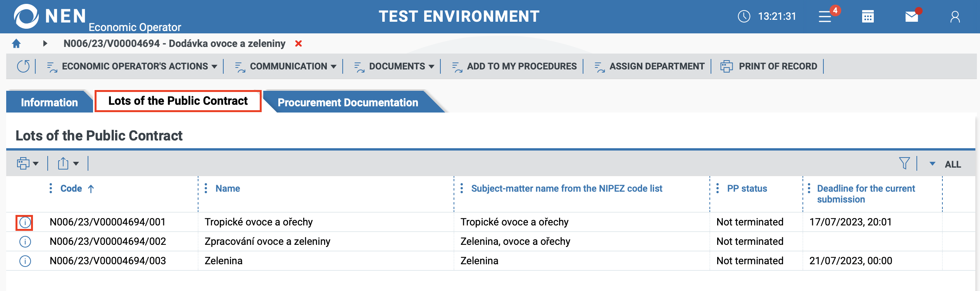The image size is (980, 291).
Task: Open the mail messages icon
Action: tap(911, 17)
